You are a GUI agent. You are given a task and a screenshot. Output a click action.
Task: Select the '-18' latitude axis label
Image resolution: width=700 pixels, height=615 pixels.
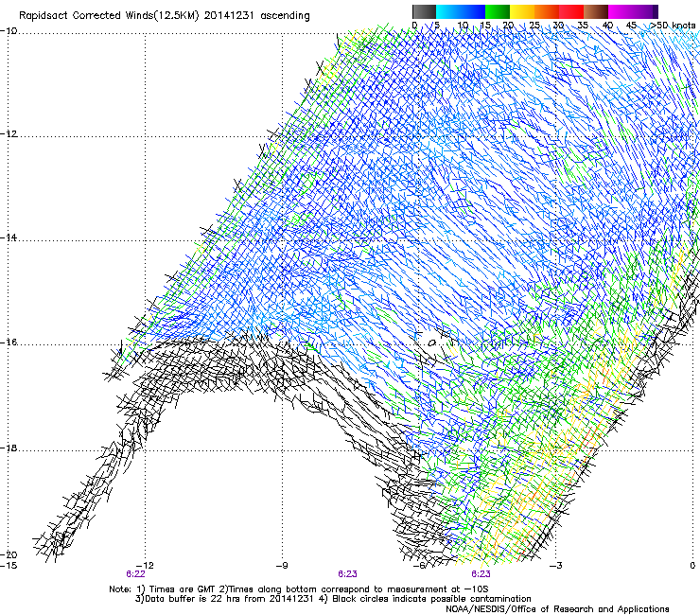point(9,448)
